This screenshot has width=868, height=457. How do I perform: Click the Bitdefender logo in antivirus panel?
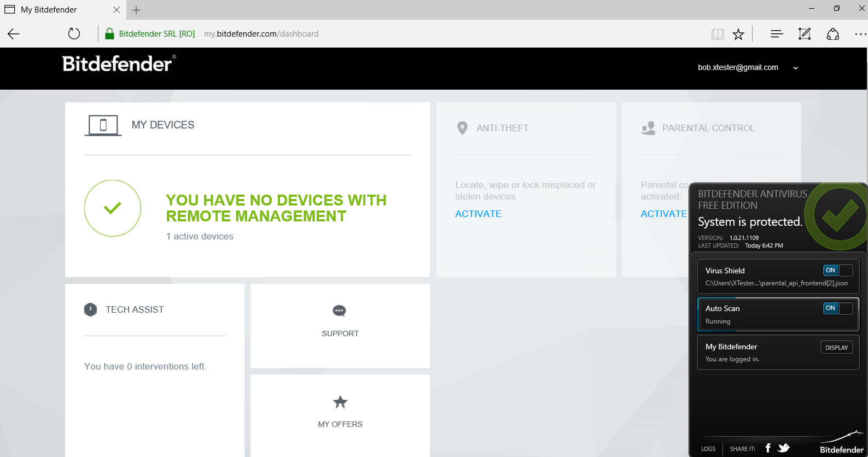[x=841, y=443]
